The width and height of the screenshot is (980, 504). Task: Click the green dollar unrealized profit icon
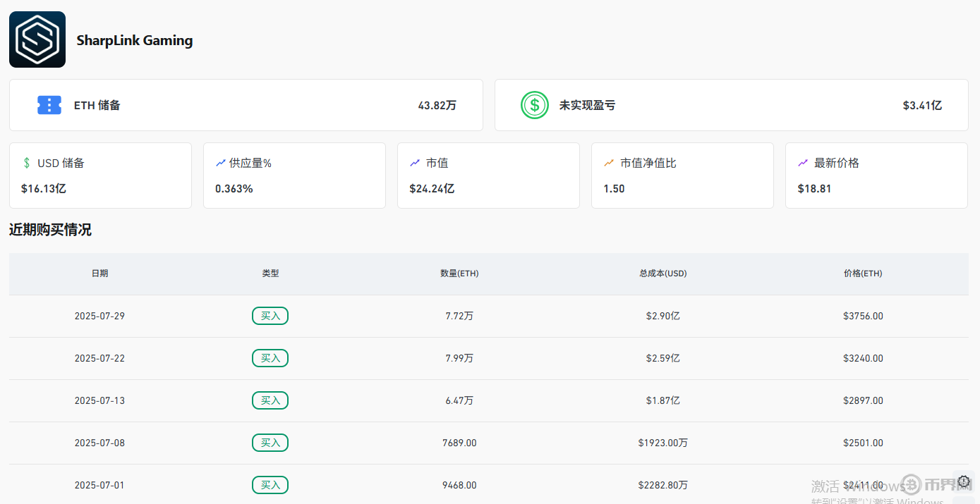tap(534, 105)
